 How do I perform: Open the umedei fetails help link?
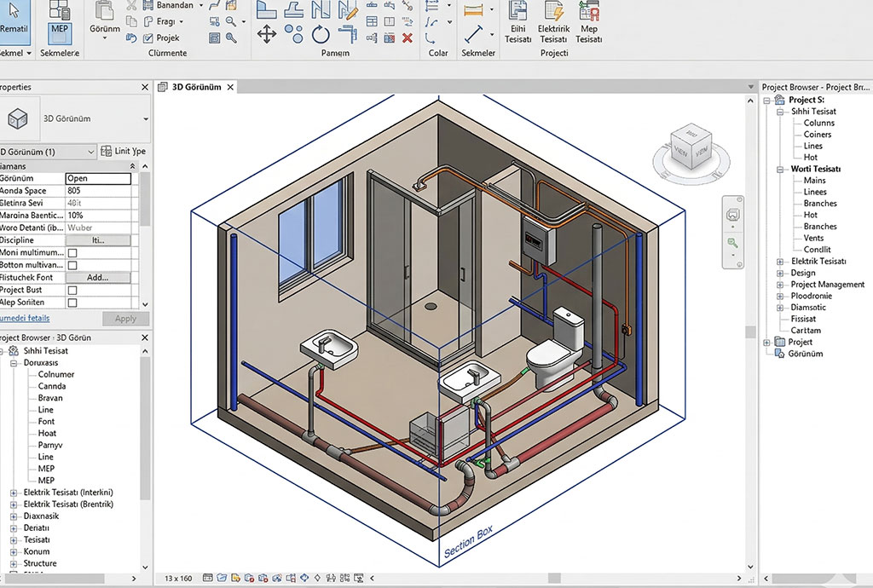pyautogui.click(x=25, y=318)
